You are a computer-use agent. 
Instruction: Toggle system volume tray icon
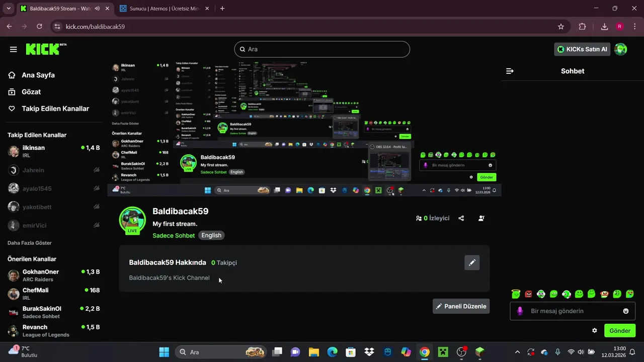point(581,352)
